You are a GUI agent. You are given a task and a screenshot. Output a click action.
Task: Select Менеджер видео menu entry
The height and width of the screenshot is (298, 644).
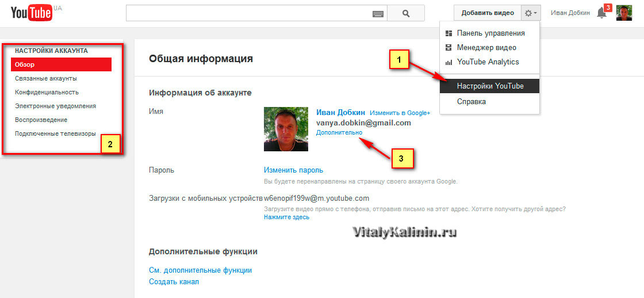coord(486,47)
